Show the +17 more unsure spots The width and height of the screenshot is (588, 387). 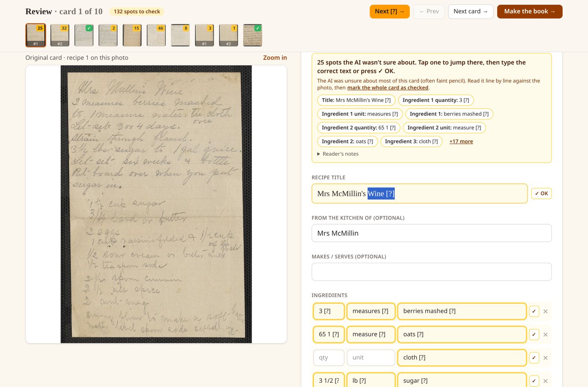point(461,141)
